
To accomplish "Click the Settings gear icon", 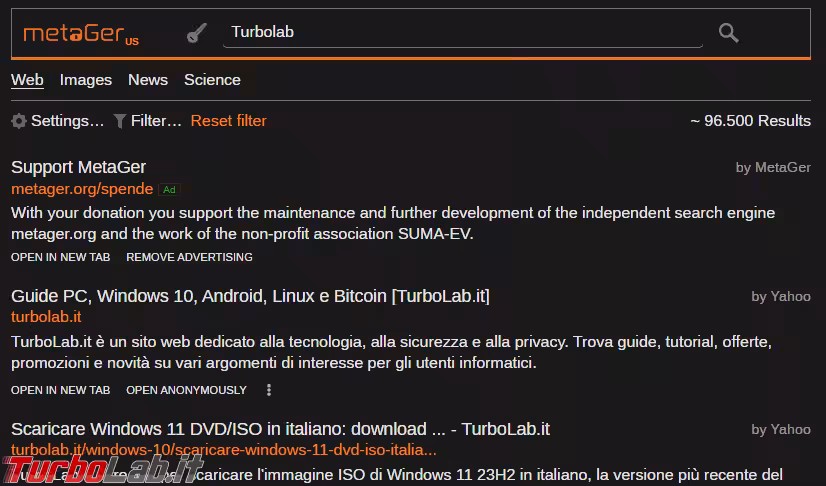I will pos(19,121).
